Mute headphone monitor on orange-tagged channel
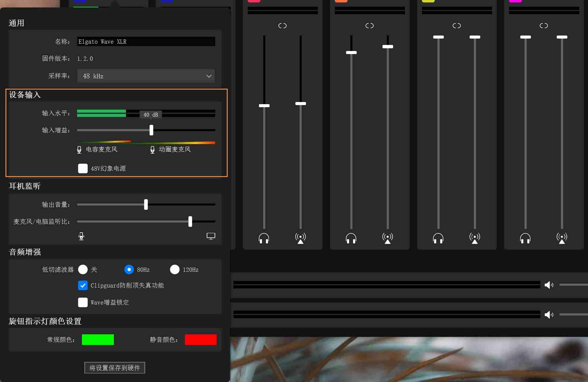588x382 pixels. coord(351,238)
